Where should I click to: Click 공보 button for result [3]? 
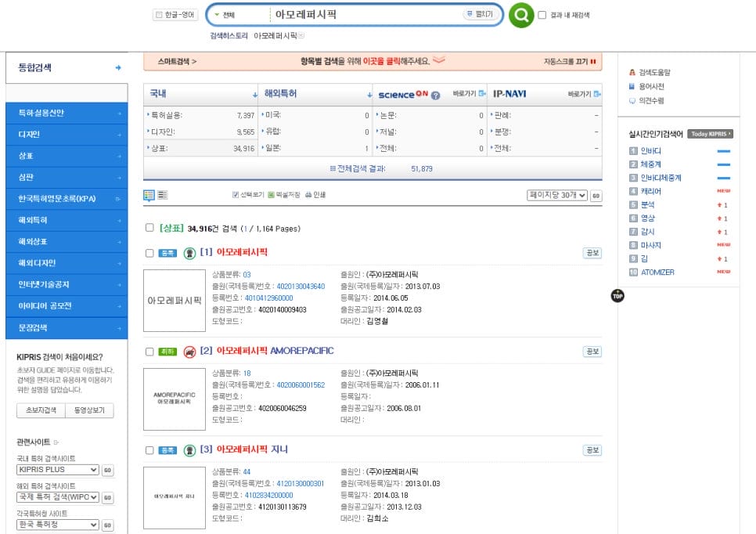592,450
